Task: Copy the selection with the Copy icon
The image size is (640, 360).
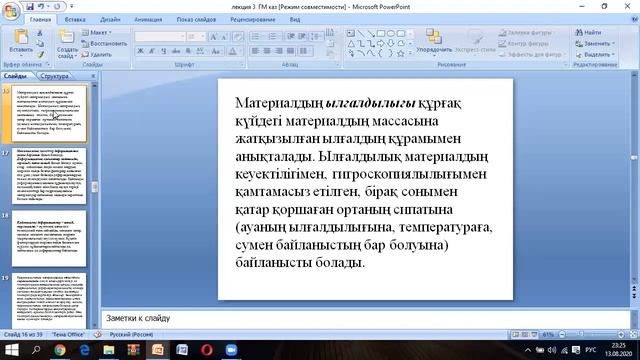Action: click(x=40, y=44)
